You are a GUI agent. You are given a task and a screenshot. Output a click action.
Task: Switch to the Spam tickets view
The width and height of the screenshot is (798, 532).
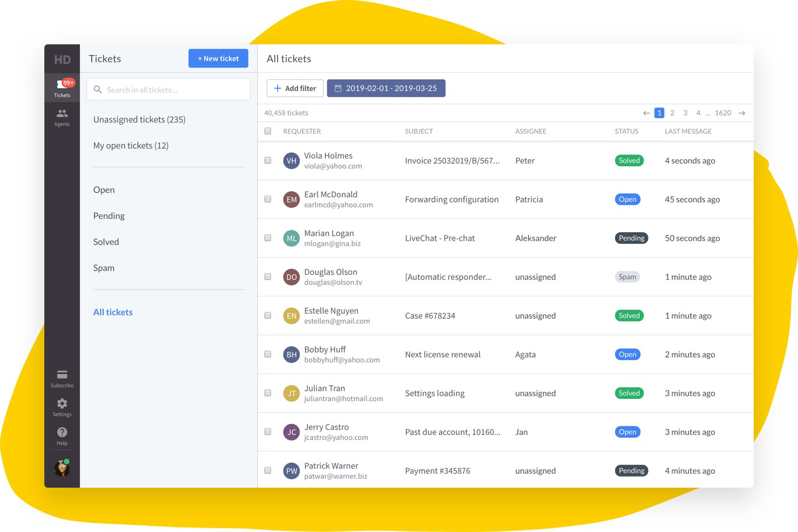104,268
